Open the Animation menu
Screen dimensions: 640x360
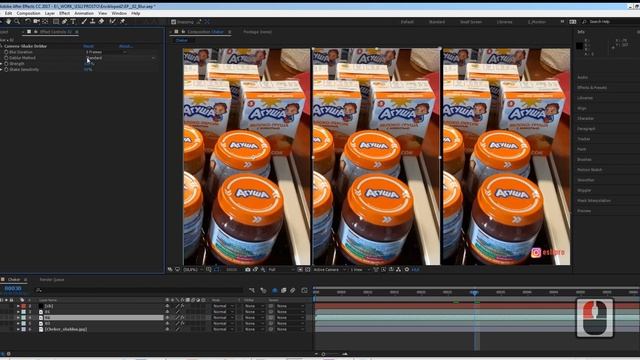[84, 13]
